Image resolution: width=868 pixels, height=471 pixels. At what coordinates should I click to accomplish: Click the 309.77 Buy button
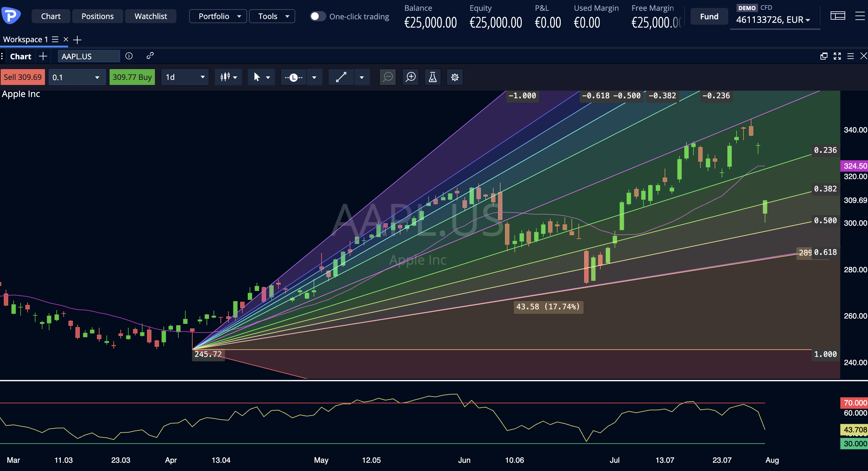pos(132,77)
